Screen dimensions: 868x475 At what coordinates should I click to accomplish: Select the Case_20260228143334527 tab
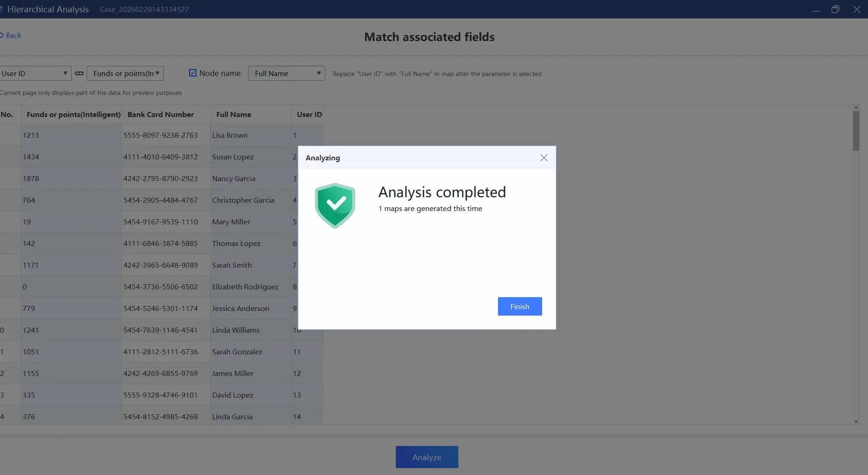(144, 9)
